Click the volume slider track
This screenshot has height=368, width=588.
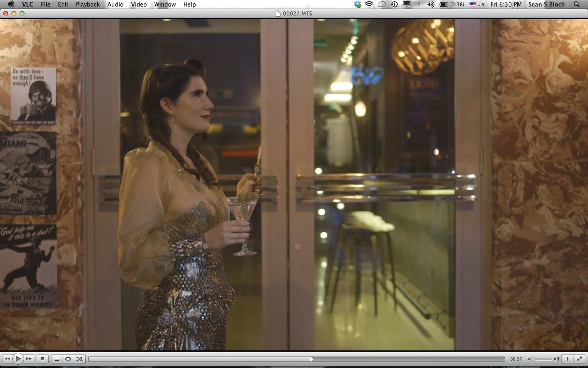[x=543, y=359]
